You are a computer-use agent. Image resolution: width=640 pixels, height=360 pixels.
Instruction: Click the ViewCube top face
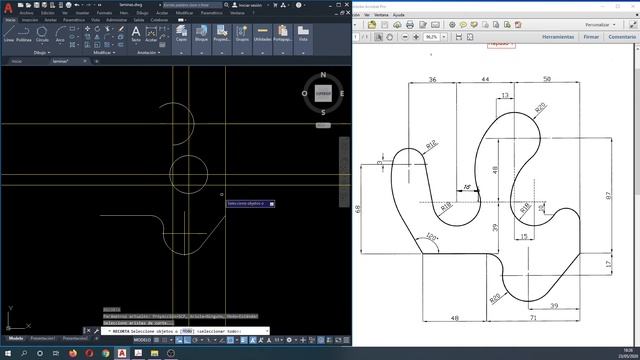(323, 93)
